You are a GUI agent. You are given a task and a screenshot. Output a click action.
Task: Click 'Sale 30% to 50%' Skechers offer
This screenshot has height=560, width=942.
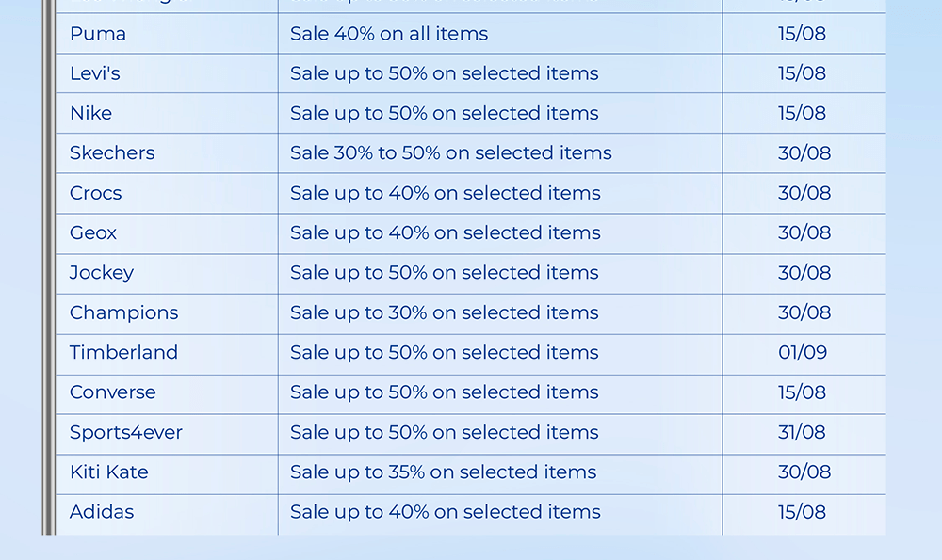[x=450, y=152]
